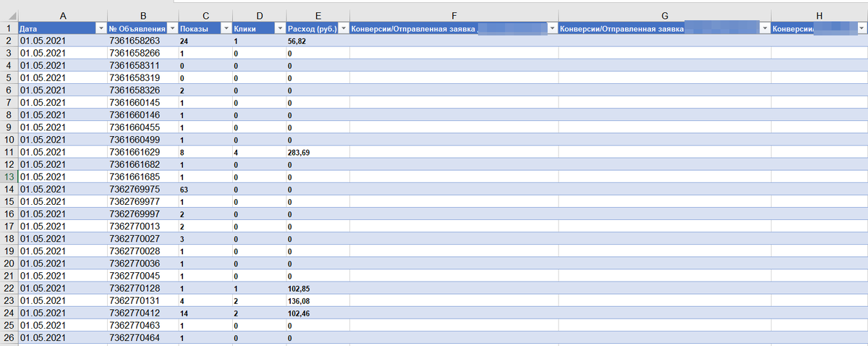The image size is (868, 346).
Task: Select row 13 via its row header
Action: point(9,177)
